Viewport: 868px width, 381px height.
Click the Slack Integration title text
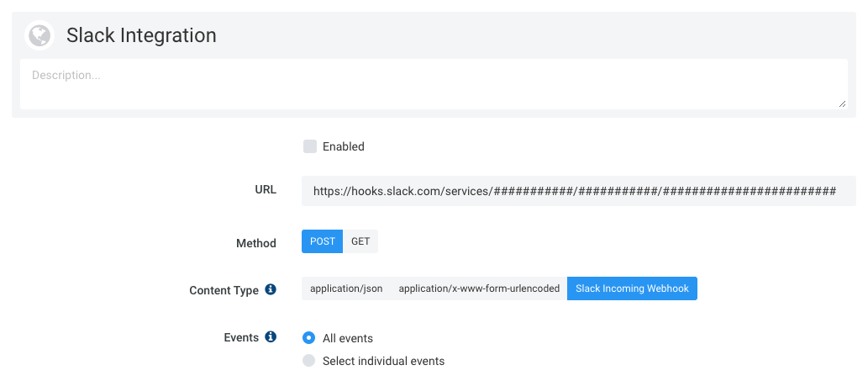[x=141, y=35]
